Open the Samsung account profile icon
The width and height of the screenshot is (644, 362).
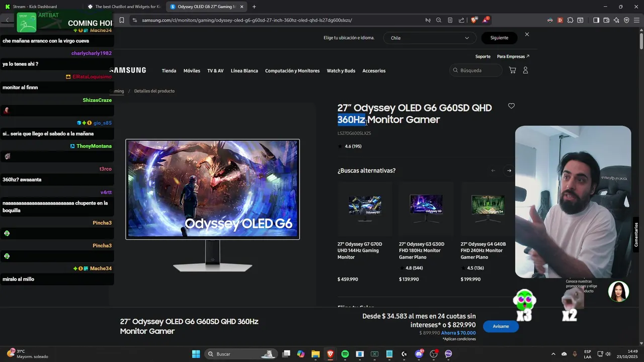click(525, 70)
